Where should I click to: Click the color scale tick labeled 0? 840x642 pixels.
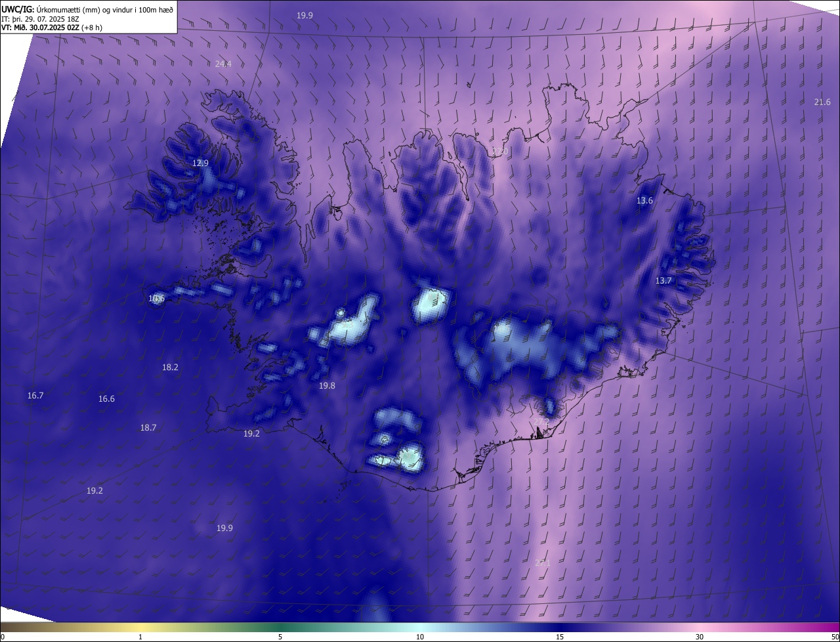[x=3, y=637]
